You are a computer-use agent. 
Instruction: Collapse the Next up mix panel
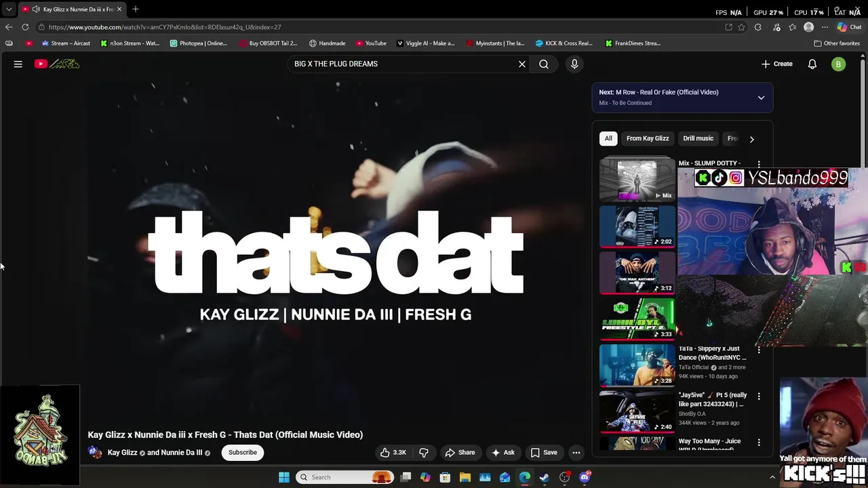pyautogui.click(x=761, y=98)
